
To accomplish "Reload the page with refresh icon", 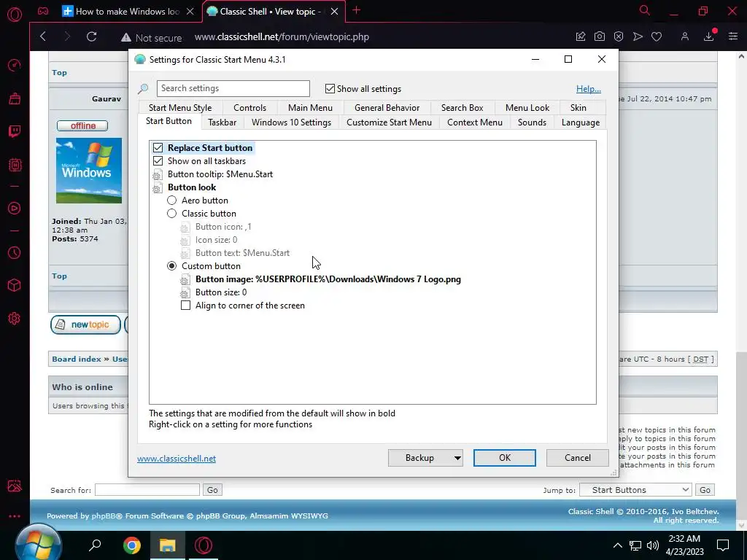I will [x=91, y=36].
